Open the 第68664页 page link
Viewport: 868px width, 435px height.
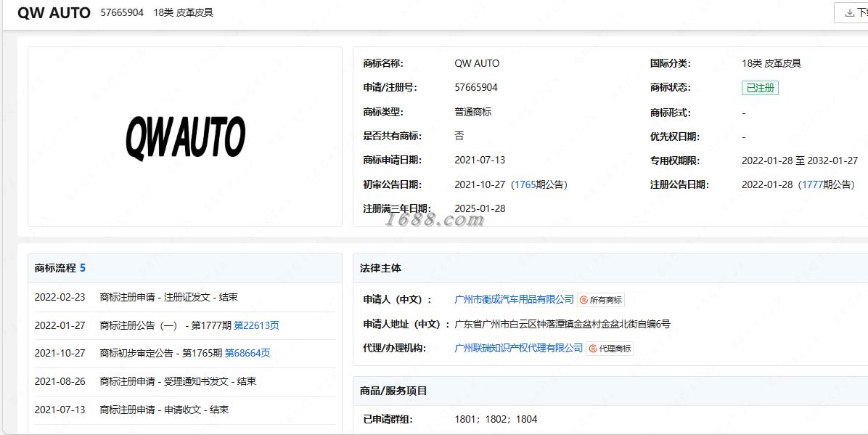247,353
